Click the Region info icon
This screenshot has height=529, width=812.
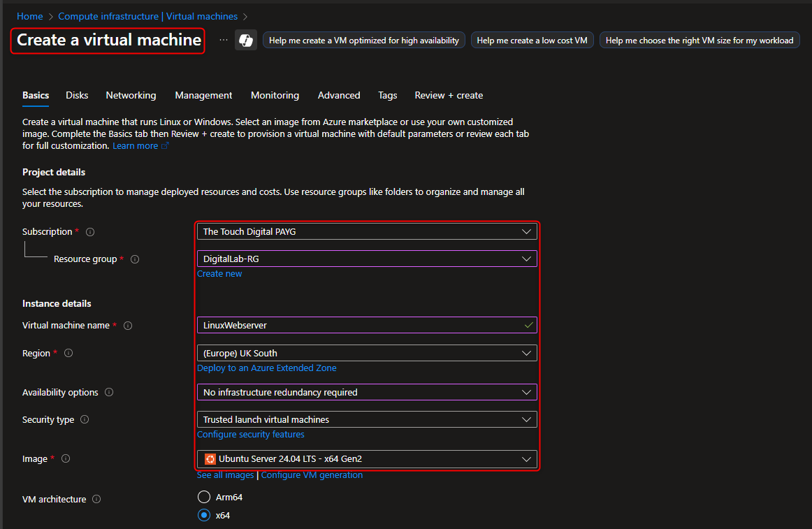pyautogui.click(x=68, y=353)
